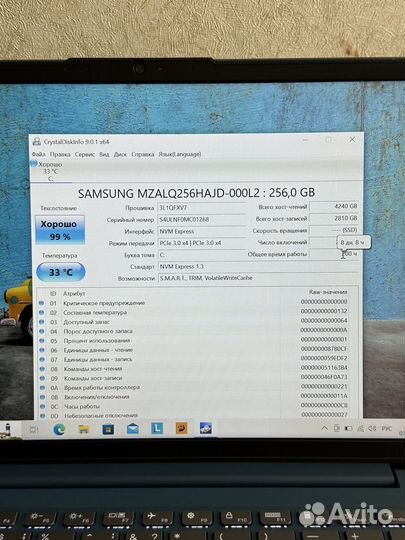
Task: Click the Возможности field with S.M.A.R.T., TRIM
Action: pyautogui.click(x=258, y=278)
